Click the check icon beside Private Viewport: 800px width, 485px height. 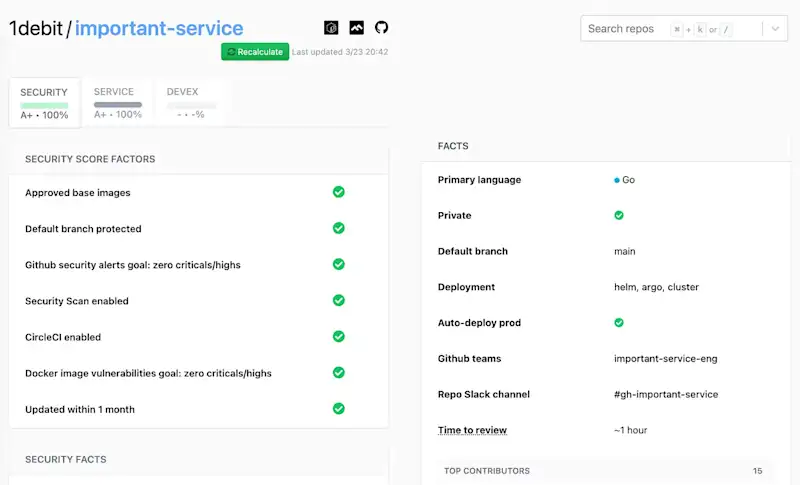619,215
